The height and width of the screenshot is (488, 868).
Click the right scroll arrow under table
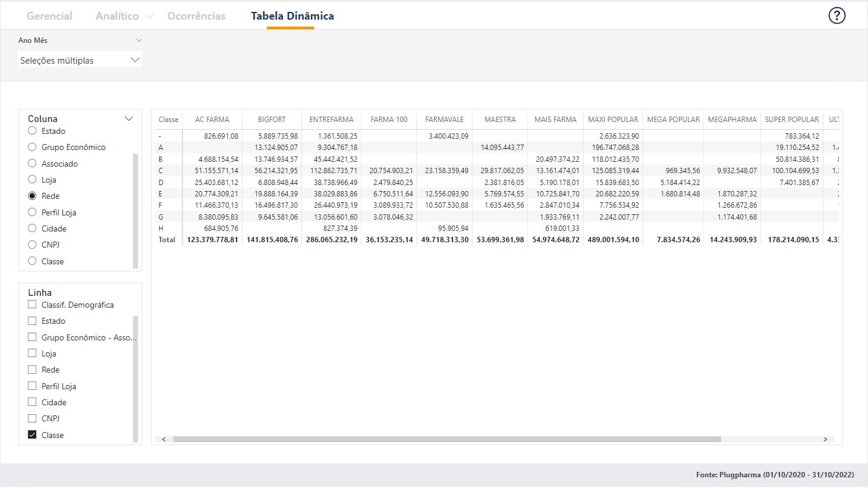click(825, 439)
